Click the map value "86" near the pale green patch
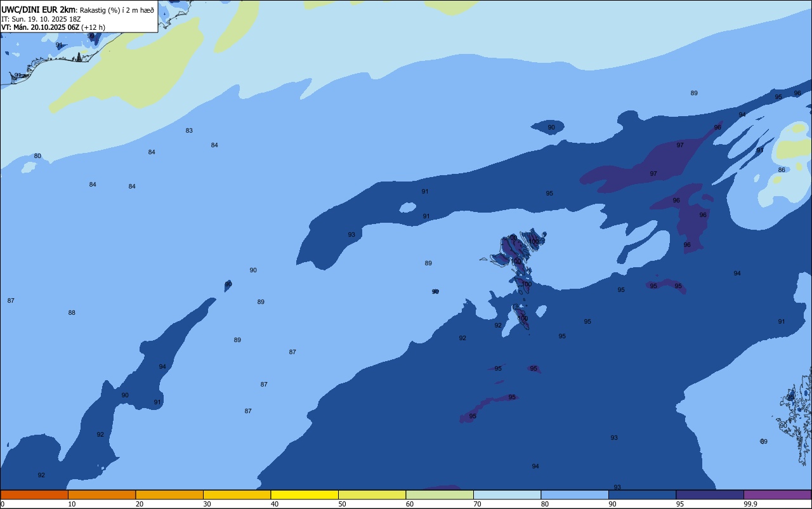The height and width of the screenshot is (509, 812). (782, 170)
